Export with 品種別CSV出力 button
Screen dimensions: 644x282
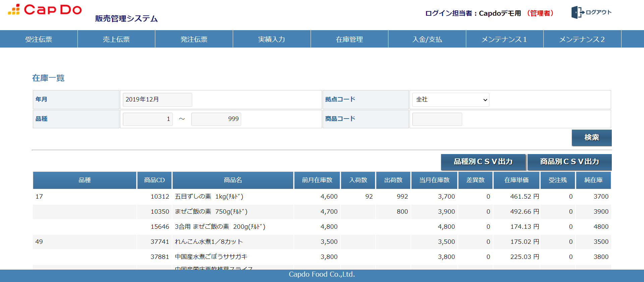483,162
